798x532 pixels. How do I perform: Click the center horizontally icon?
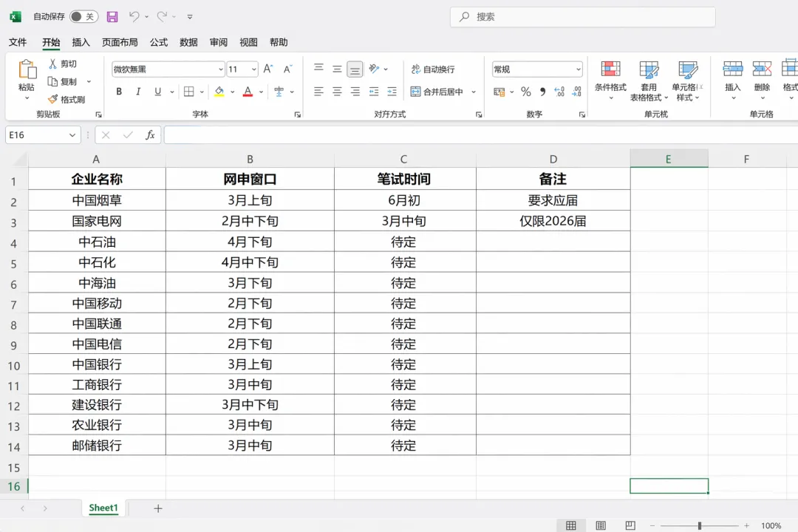[337, 92]
